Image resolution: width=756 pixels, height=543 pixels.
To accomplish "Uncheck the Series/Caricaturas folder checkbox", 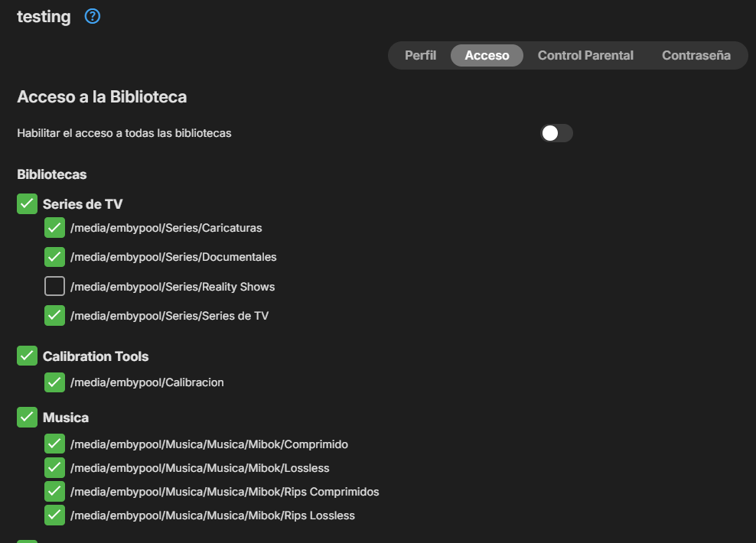I will [x=54, y=228].
